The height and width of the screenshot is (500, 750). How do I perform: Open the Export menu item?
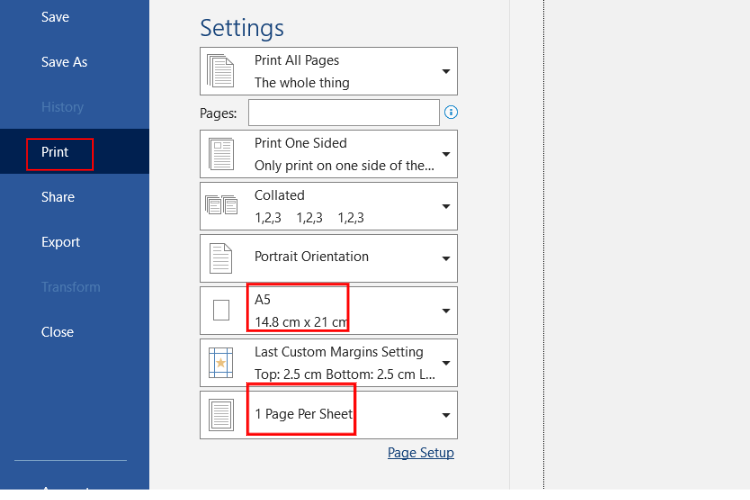click(60, 242)
